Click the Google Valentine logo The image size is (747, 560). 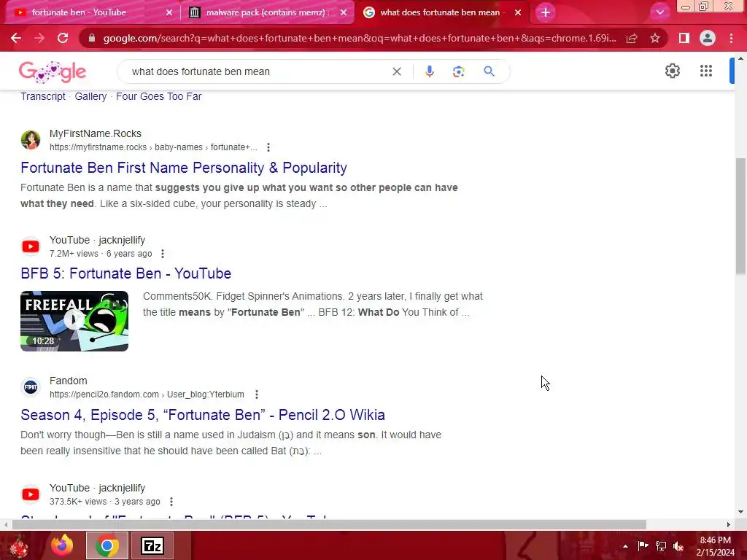53,72
